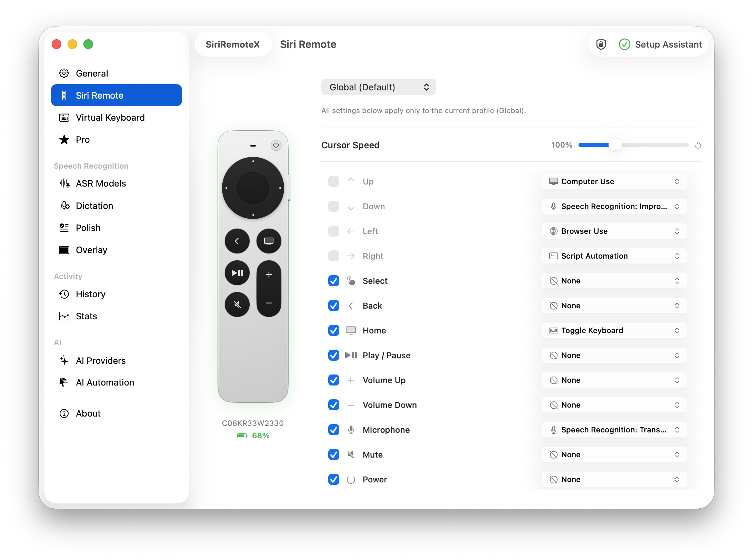This screenshot has width=753, height=560.
Task: Click the up arrow icon beside Up row
Action: pos(351,182)
